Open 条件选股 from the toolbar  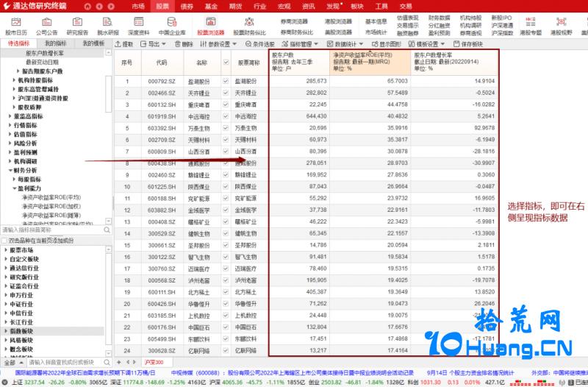[x=260, y=44]
